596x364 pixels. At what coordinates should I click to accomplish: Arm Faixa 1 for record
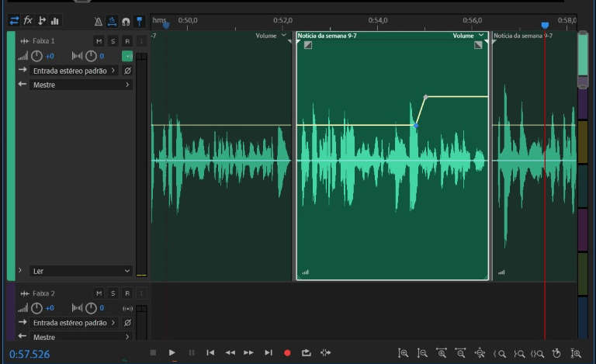pyautogui.click(x=127, y=41)
